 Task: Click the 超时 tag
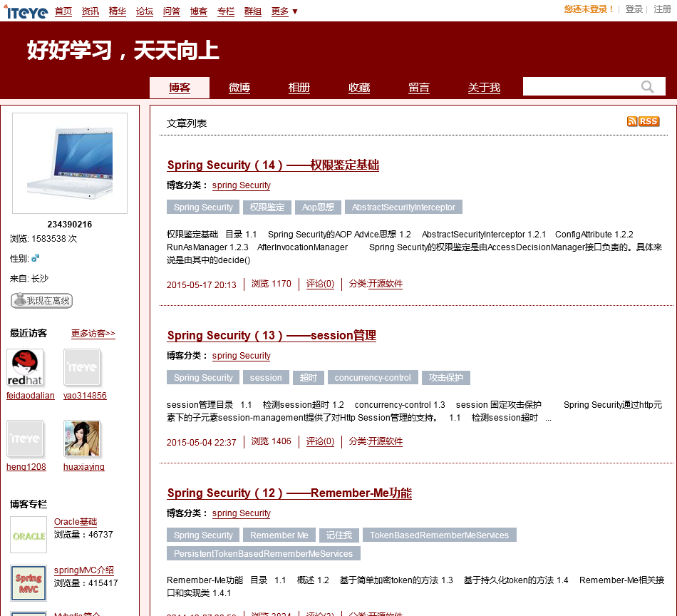(x=309, y=378)
